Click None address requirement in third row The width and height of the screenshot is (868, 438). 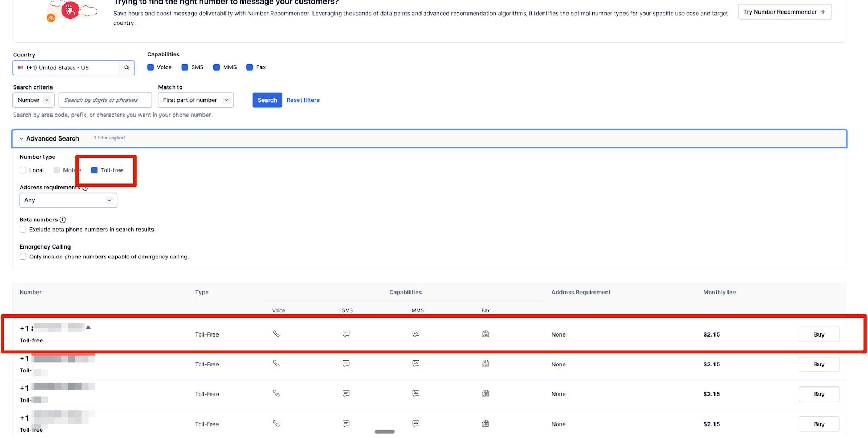pyautogui.click(x=558, y=394)
